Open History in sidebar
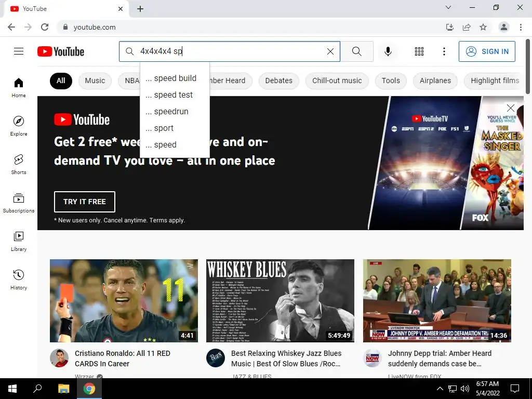Image resolution: width=532 pixels, height=399 pixels. tap(19, 280)
